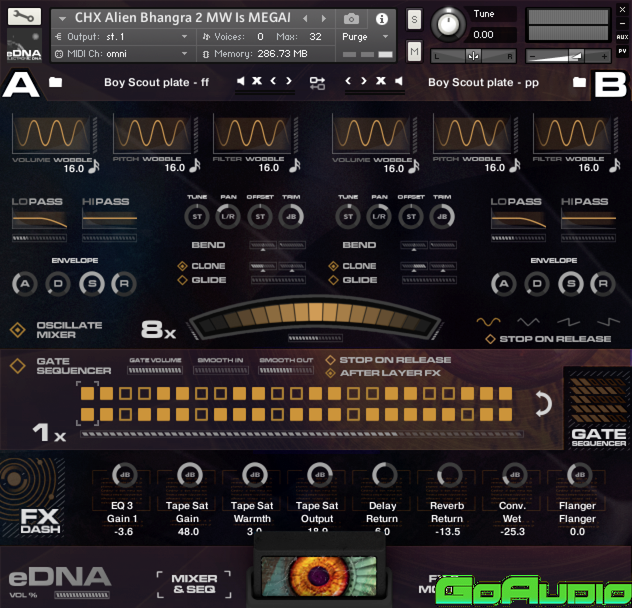Open the instrument info icon
Screen dimensions: 632x608
[382, 19]
